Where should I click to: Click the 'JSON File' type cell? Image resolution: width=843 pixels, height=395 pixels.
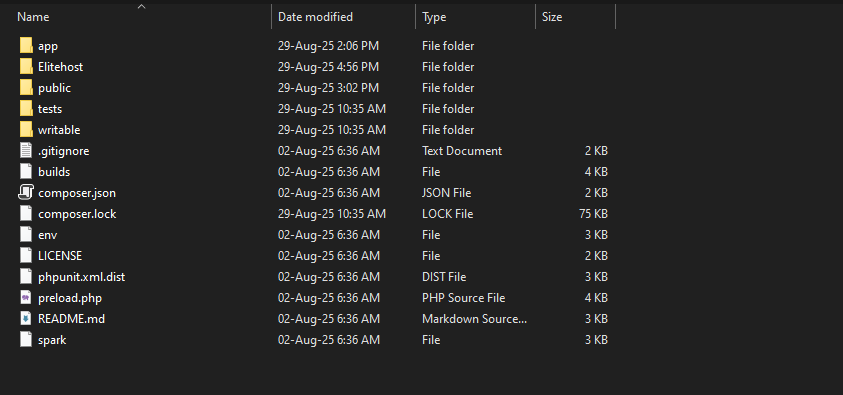point(447,192)
